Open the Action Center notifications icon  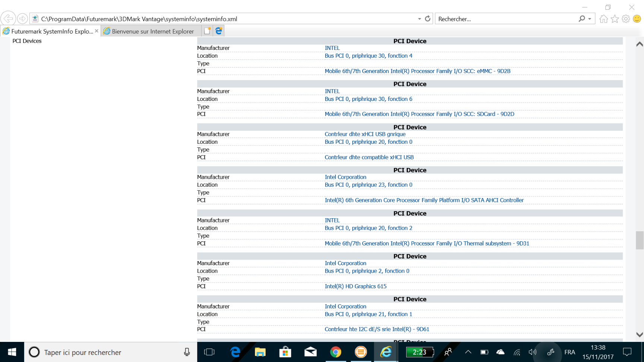pyautogui.click(x=627, y=352)
